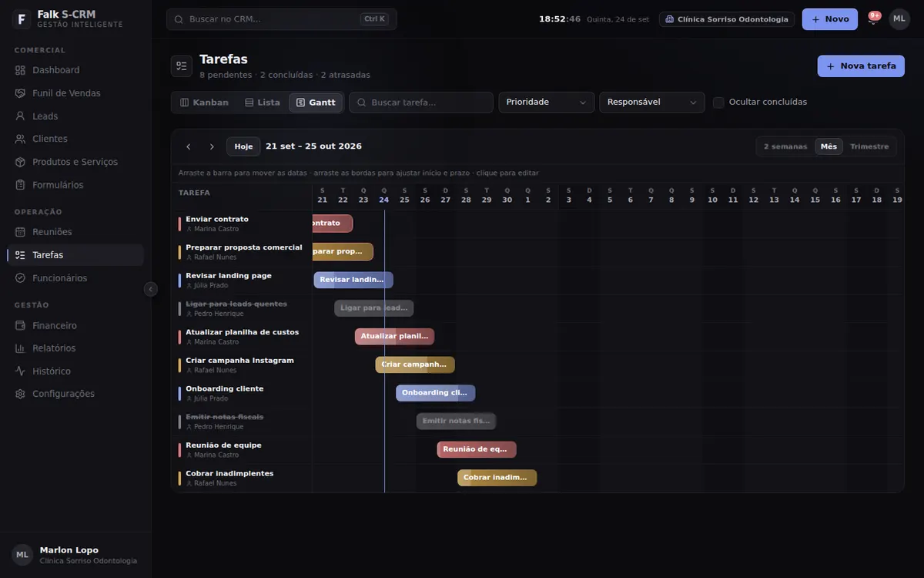Switch to the Kanban view tab
The height and width of the screenshot is (578, 924).
pos(204,102)
